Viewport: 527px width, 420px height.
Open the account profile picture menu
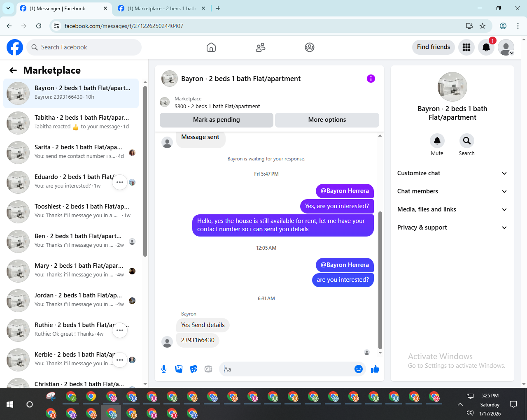(506, 47)
